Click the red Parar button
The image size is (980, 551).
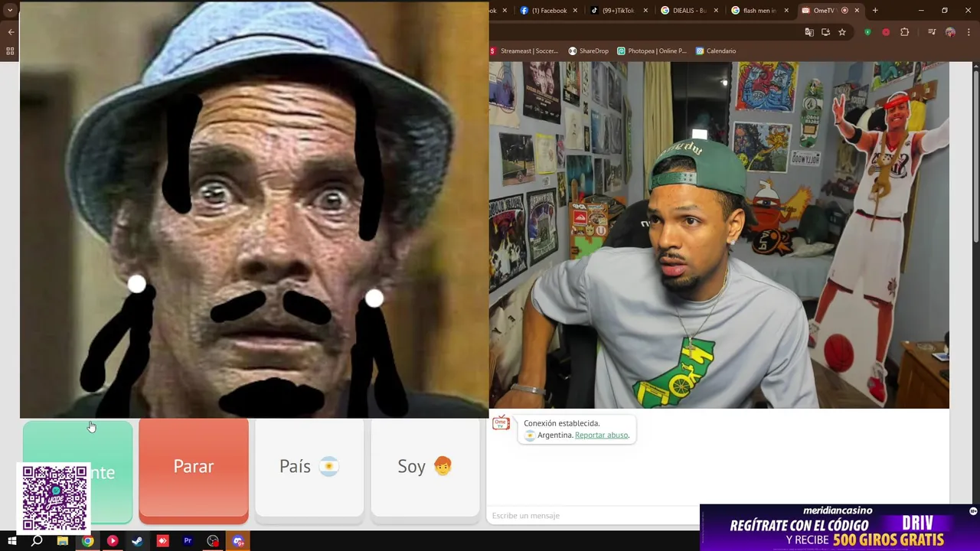click(x=194, y=469)
